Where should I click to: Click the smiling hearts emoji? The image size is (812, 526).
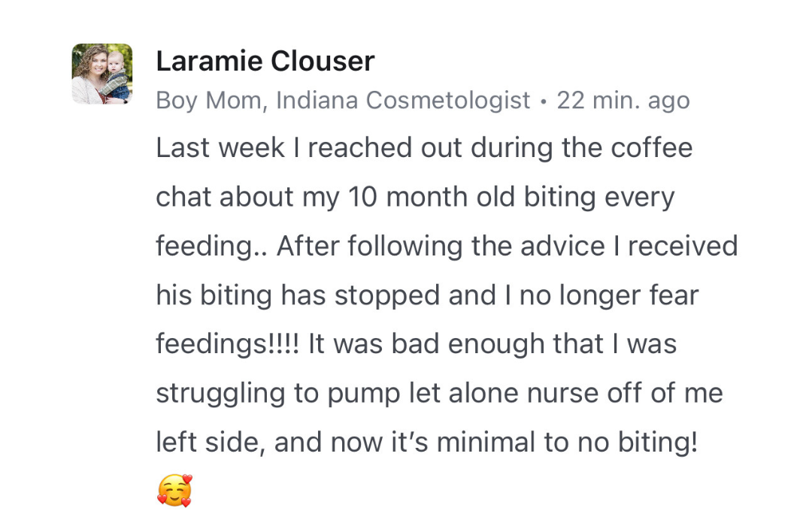pyautogui.click(x=174, y=491)
